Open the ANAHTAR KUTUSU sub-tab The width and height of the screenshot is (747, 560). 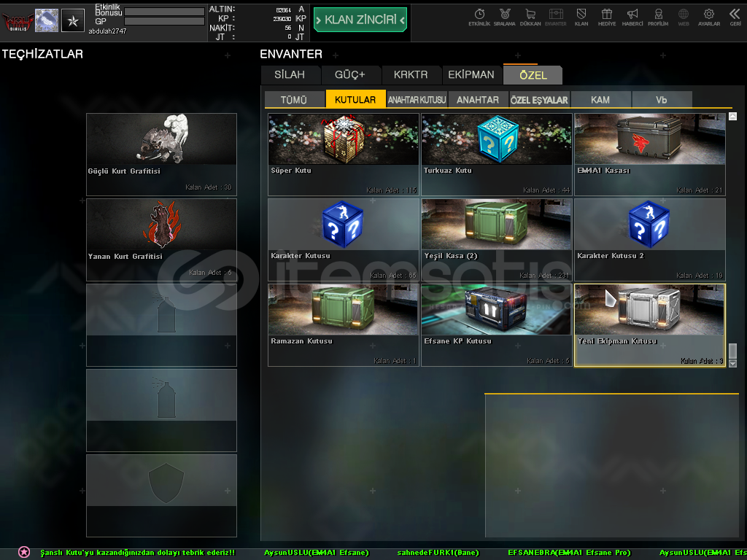pyautogui.click(x=417, y=99)
